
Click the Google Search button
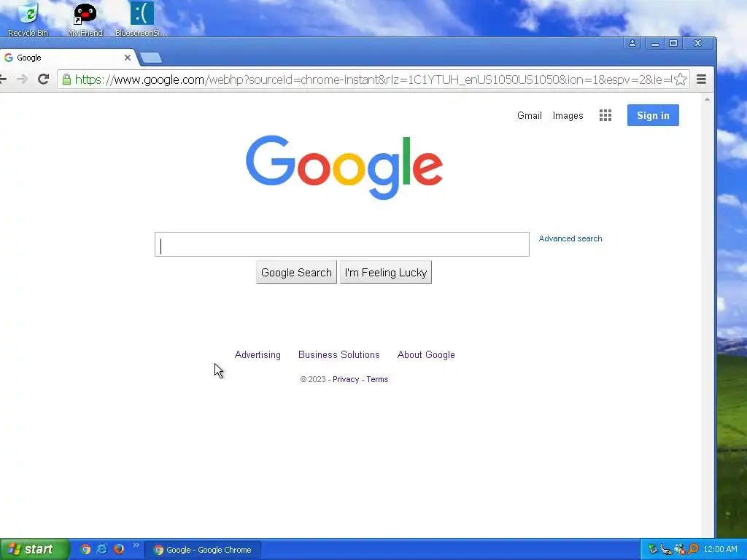tap(296, 273)
